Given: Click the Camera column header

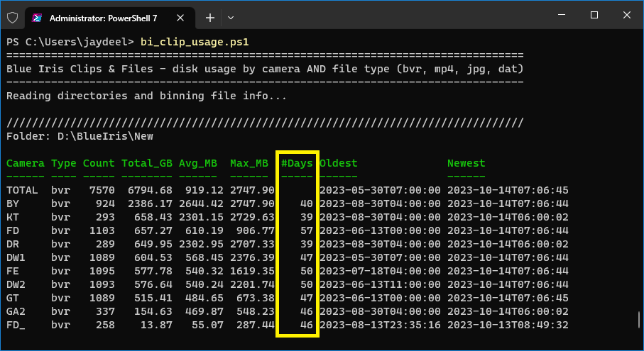Looking at the screenshot, I should (x=26, y=163).
